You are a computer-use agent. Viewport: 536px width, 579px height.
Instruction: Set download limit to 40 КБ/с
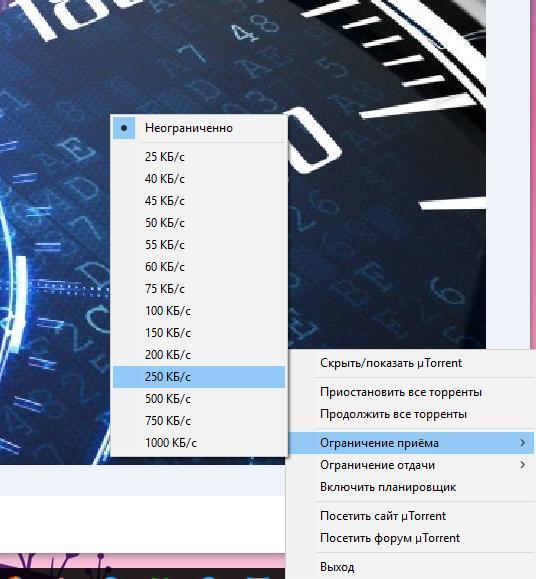[199, 179]
